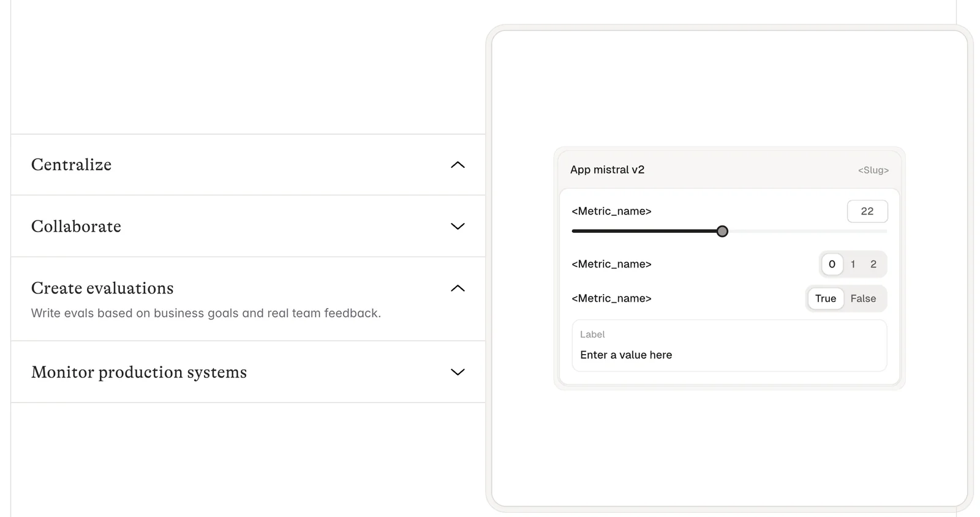This screenshot has height=517, width=980.
Task: Click the slider thumb handle
Action: click(722, 232)
